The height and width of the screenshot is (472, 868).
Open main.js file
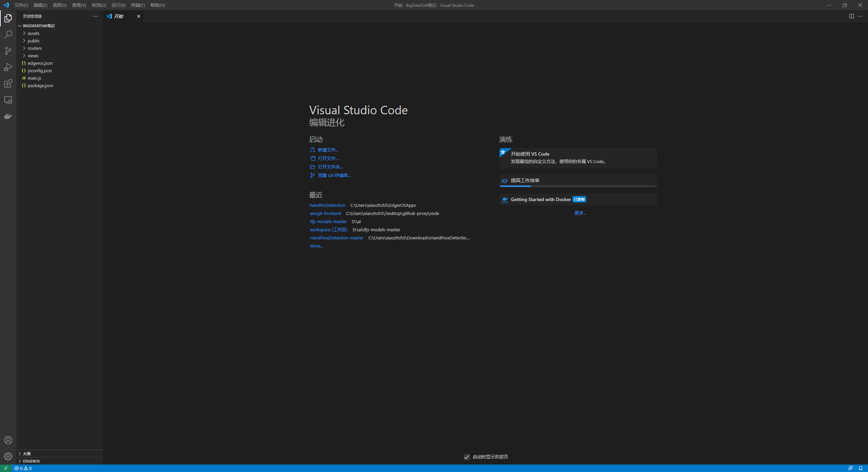[x=60, y=78]
